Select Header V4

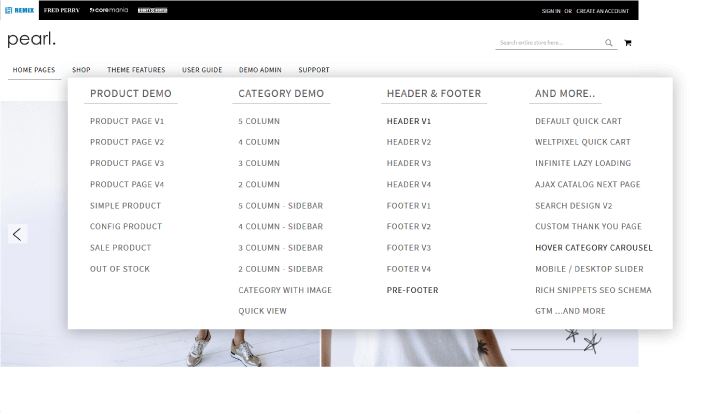(409, 184)
